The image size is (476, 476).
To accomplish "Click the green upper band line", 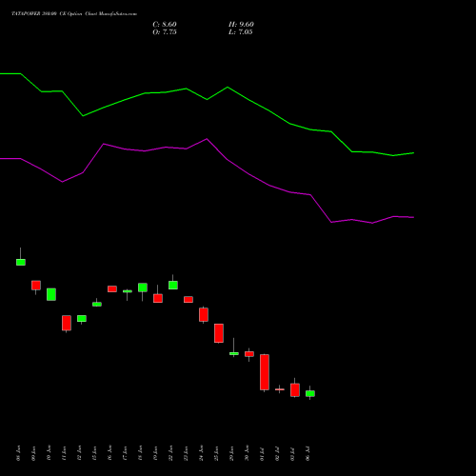I will pos(207,99).
